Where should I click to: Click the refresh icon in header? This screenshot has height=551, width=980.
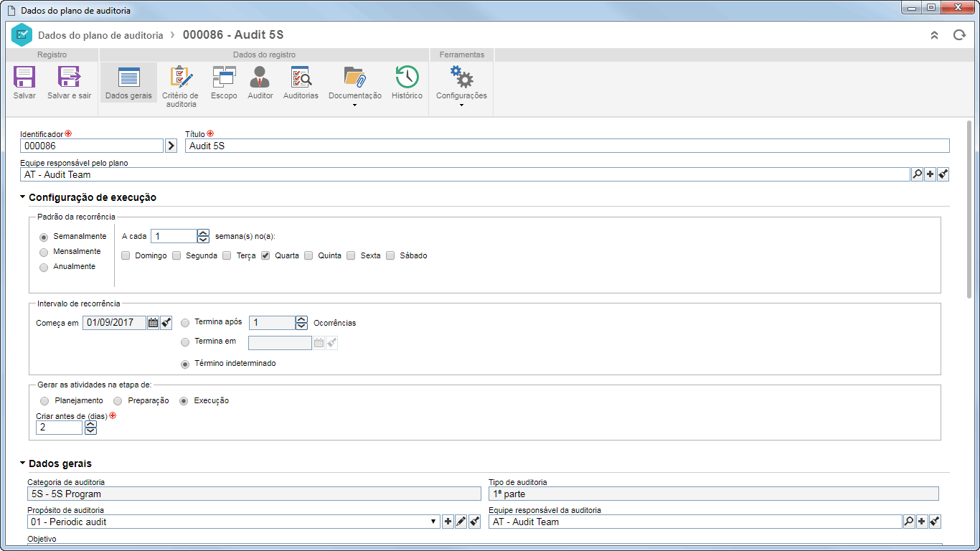[x=959, y=34]
